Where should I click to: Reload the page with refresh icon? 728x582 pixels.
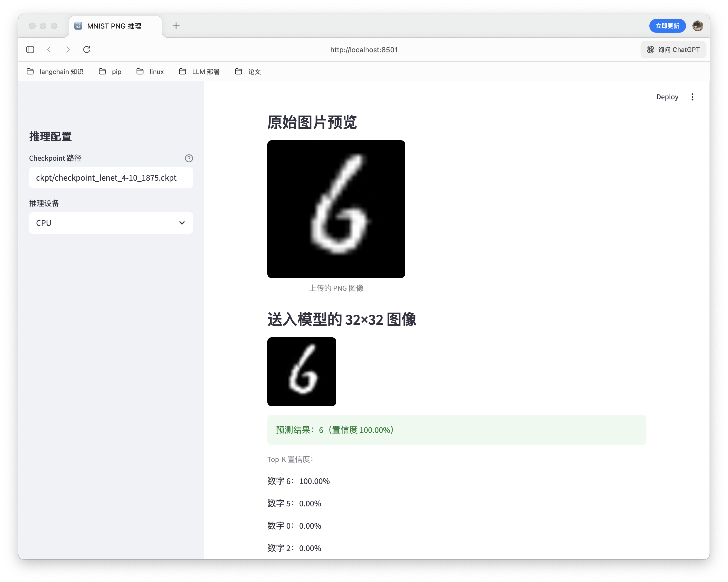tap(87, 50)
